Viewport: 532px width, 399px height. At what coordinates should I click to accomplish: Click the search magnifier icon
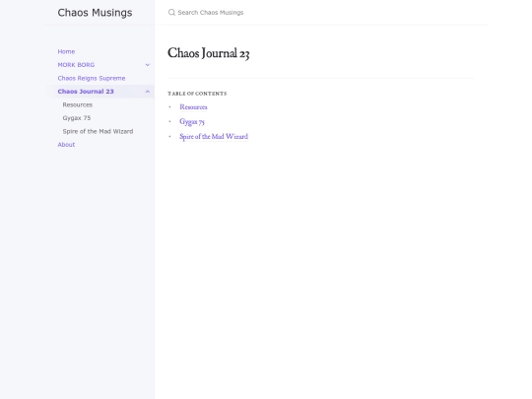click(171, 13)
